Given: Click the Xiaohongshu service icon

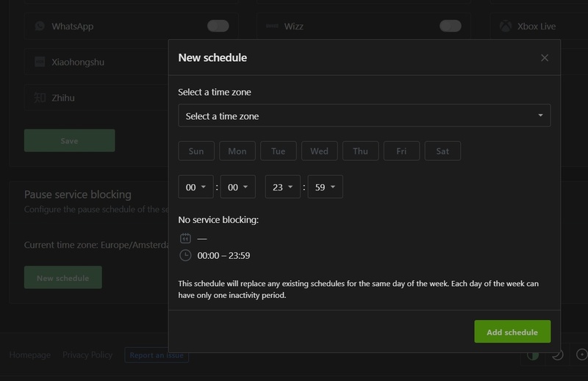Looking at the screenshot, I should tap(40, 63).
